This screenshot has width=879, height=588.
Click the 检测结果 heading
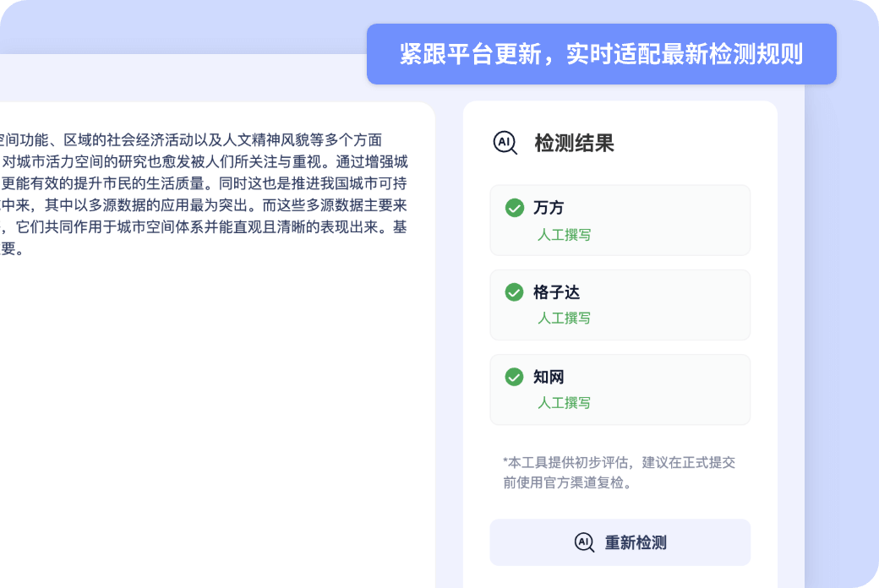pyautogui.click(x=574, y=143)
